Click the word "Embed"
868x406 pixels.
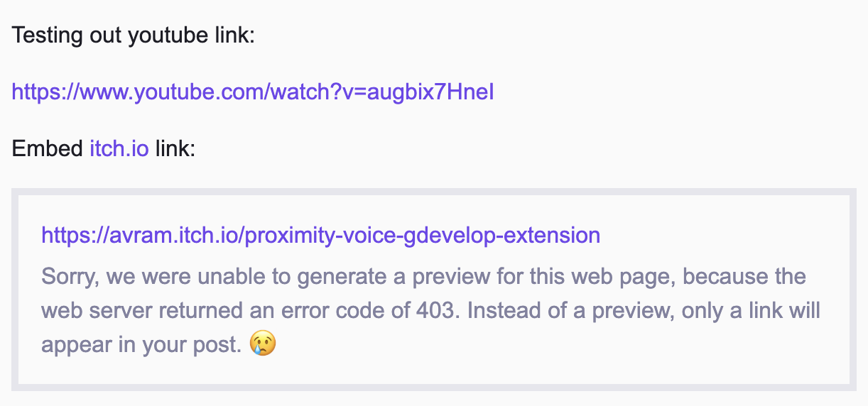click(48, 149)
